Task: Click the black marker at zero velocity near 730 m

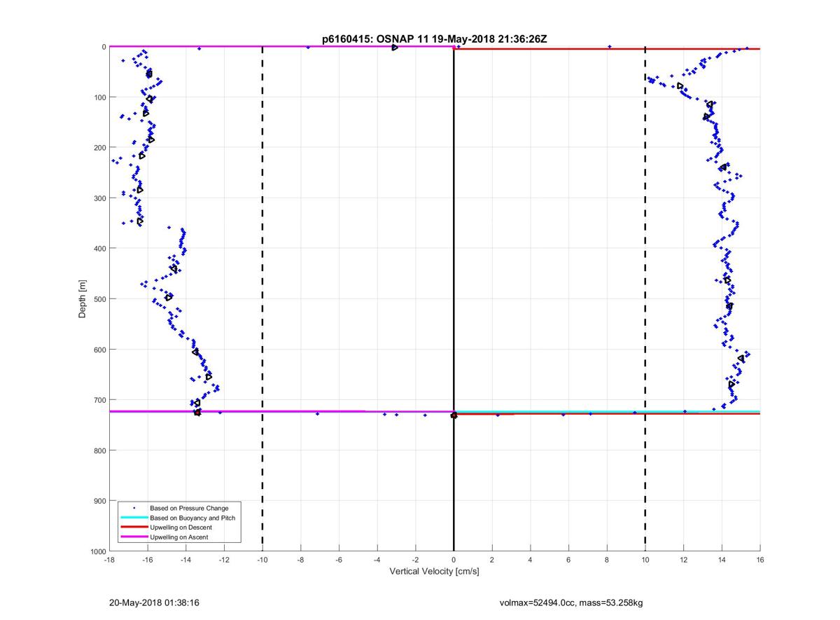Action: (x=454, y=415)
